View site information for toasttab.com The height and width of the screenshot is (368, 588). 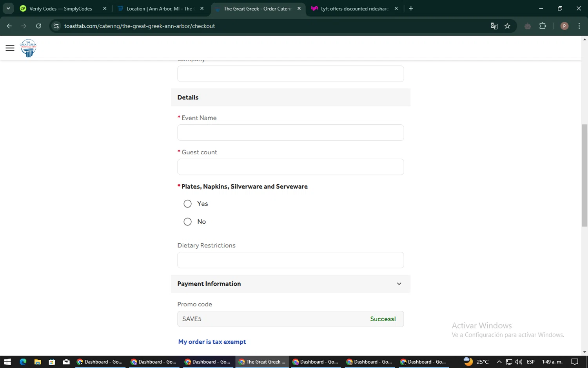(56, 26)
